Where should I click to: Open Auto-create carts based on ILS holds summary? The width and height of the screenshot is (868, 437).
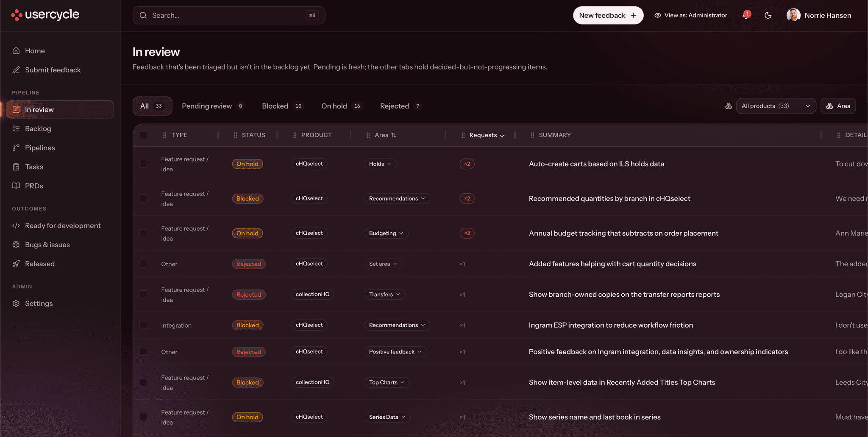pyautogui.click(x=596, y=164)
